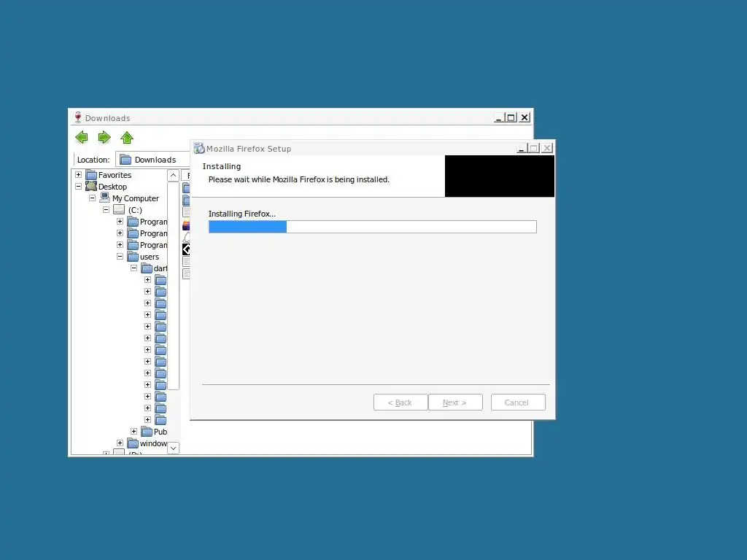Image resolution: width=747 pixels, height=560 pixels.
Task: Select the users folder label
Action: [x=149, y=257]
